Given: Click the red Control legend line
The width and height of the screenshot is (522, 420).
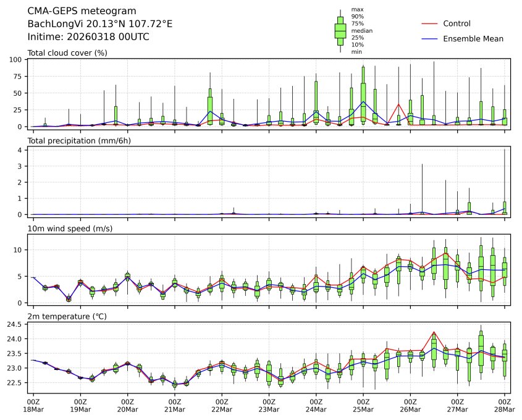Looking at the screenshot, I should [x=429, y=23].
